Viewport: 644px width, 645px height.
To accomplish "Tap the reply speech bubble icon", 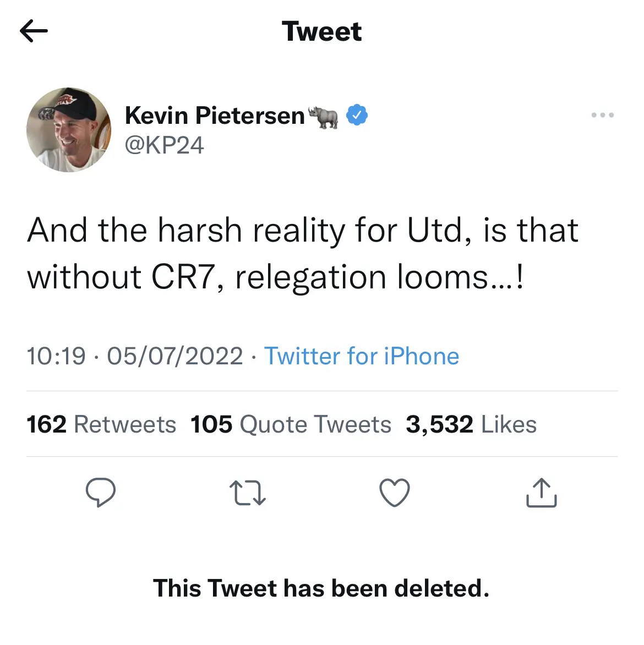I will click(101, 492).
